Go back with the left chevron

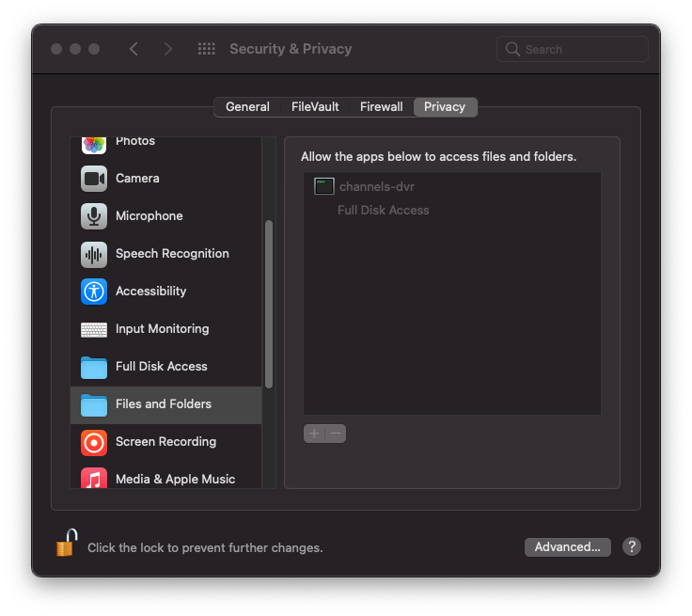(x=134, y=49)
